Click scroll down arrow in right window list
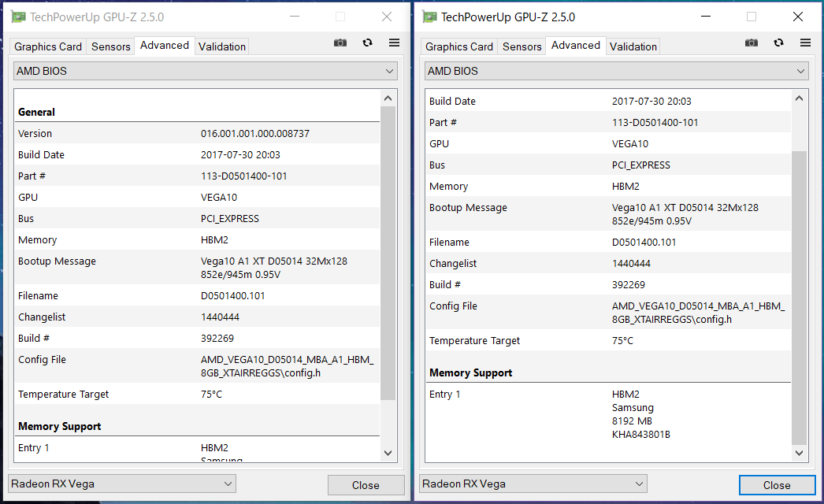The width and height of the screenshot is (824, 504). point(799,453)
